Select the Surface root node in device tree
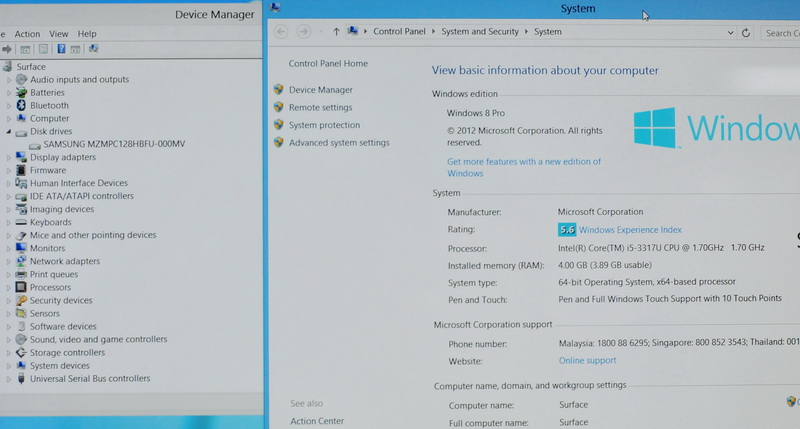The height and width of the screenshot is (429, 800). point(31,66)
